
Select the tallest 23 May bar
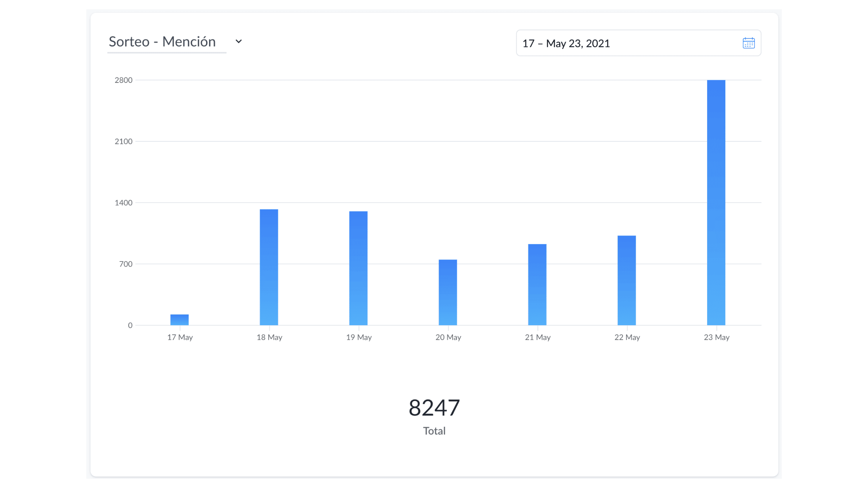716,203
